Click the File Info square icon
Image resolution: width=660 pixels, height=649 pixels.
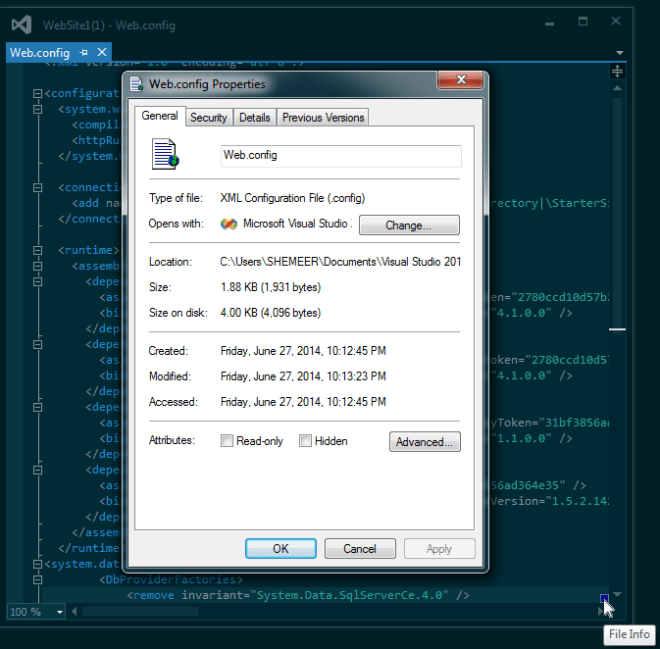click(604, 598)
